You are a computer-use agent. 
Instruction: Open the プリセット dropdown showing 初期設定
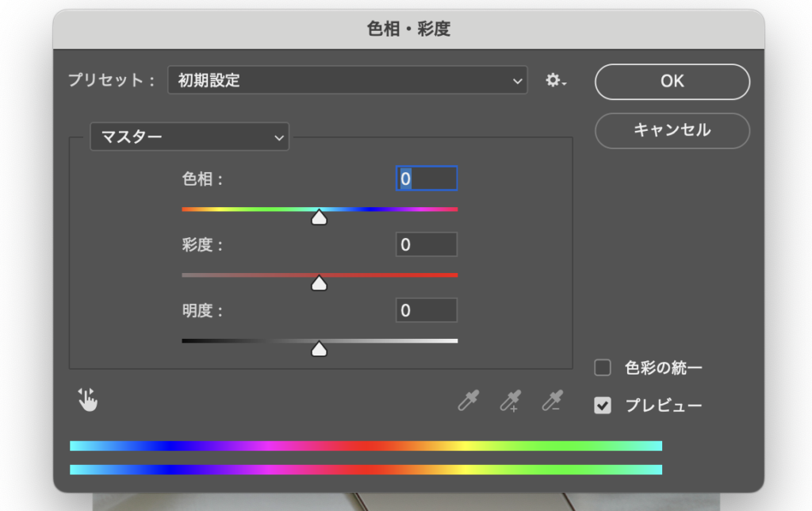click(347, 81)
